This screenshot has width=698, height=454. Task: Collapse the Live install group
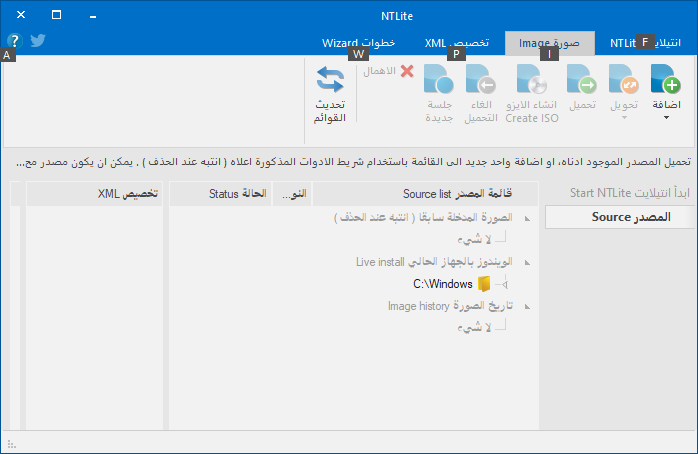click(528, 263)
